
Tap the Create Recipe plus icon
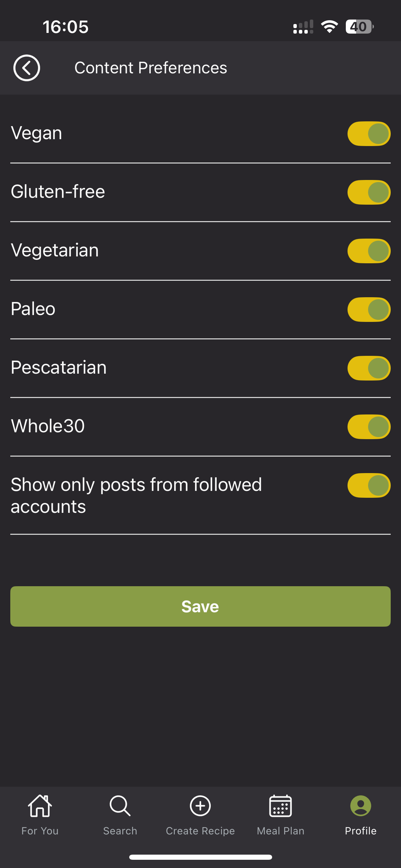[x=200, y=806]
